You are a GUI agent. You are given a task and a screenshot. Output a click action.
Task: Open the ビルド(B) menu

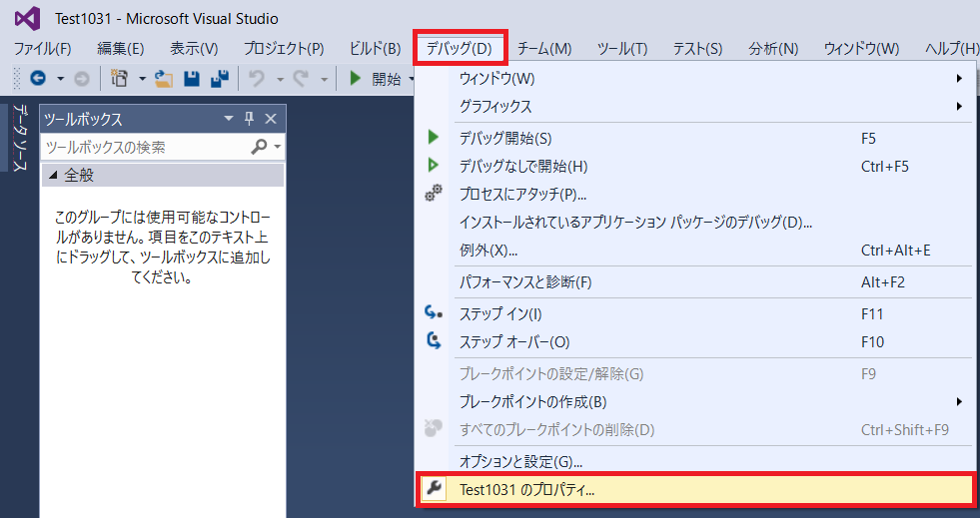tap(375, 48)
